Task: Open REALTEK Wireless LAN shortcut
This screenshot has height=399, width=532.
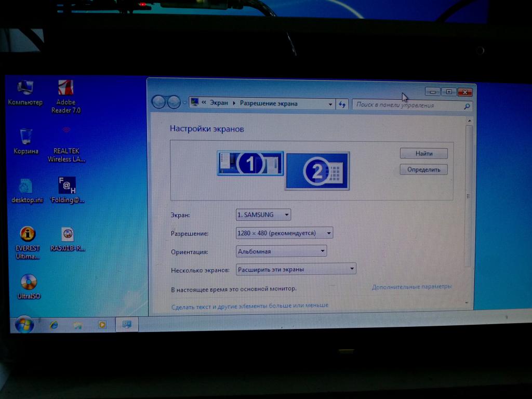Action: [66, 144]
